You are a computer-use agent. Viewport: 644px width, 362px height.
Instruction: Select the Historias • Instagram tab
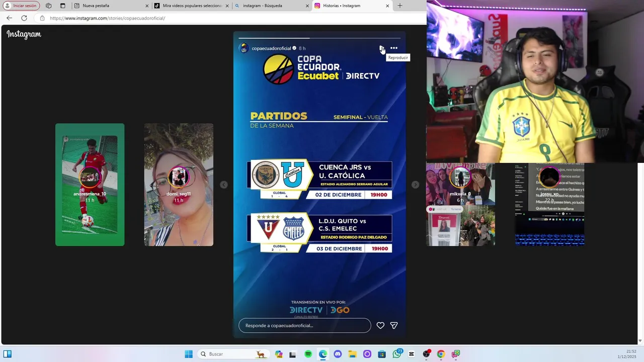pos(352,6)
